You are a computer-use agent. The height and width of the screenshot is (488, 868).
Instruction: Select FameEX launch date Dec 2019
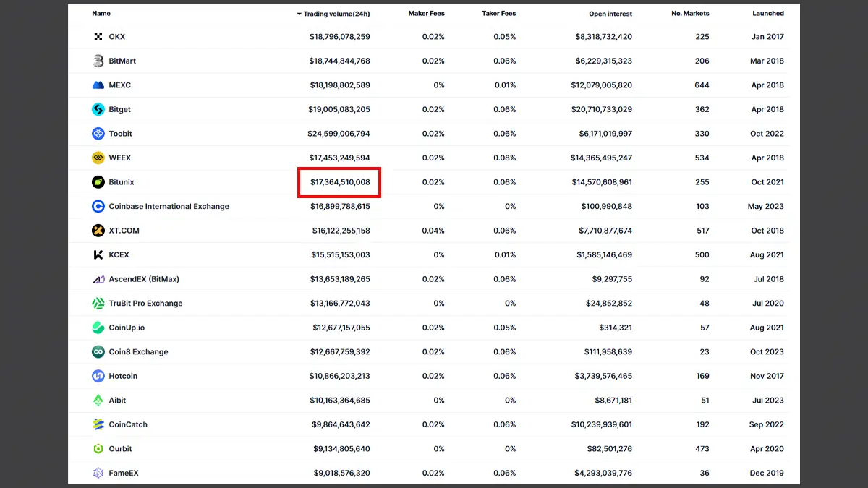tap(767, 473)
